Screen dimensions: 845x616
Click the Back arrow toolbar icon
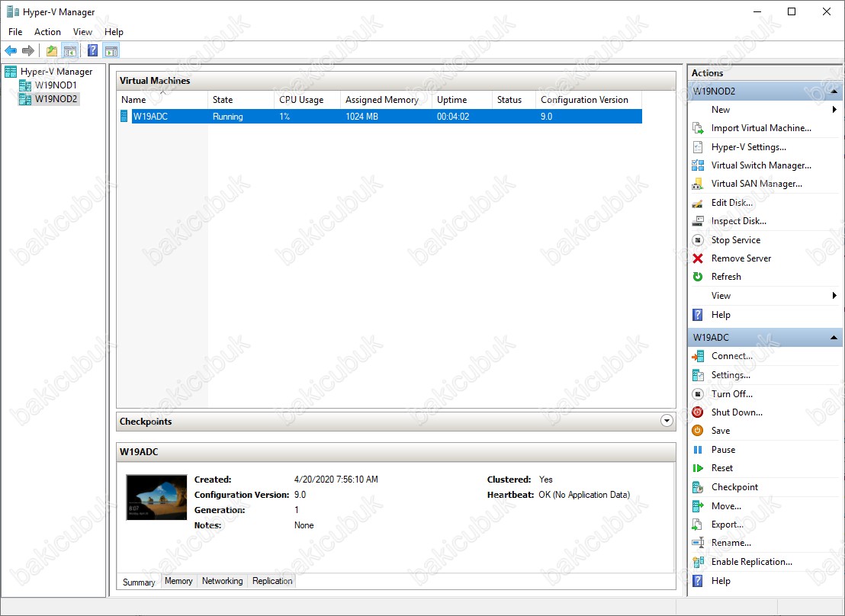[11, 50]
